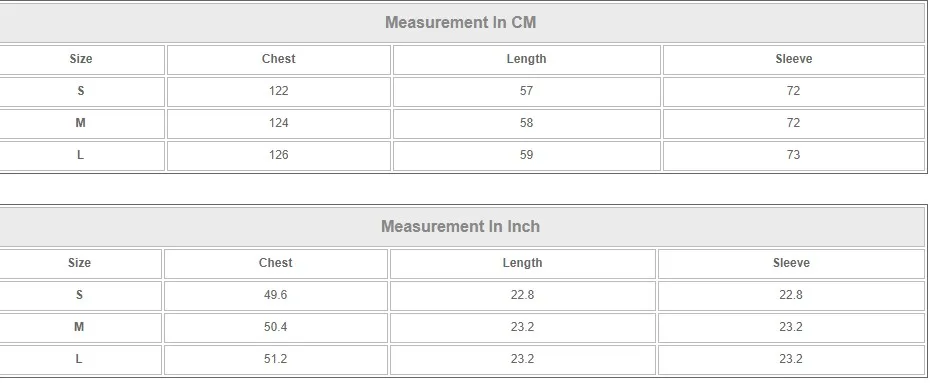Click the length value 57 cell
937x383 pixels.
(526, 91)
